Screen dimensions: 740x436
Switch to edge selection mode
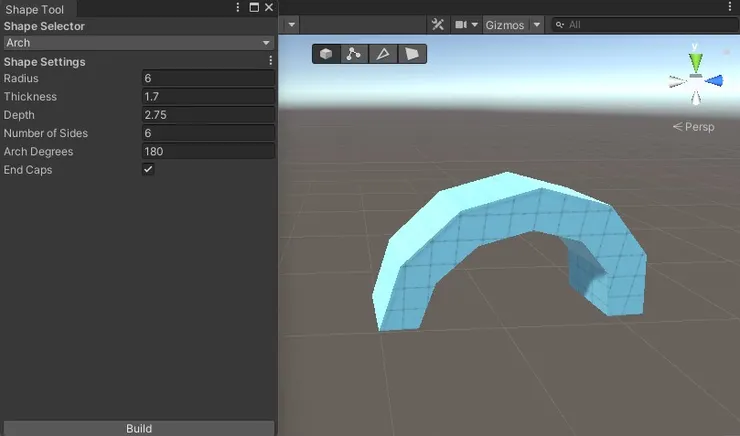pyautogui.click(x=382, y=54)
